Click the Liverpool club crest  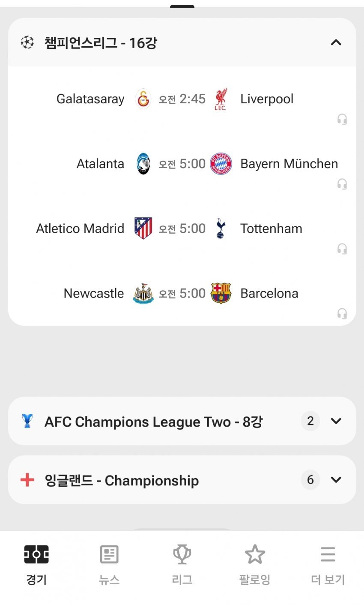221,99
